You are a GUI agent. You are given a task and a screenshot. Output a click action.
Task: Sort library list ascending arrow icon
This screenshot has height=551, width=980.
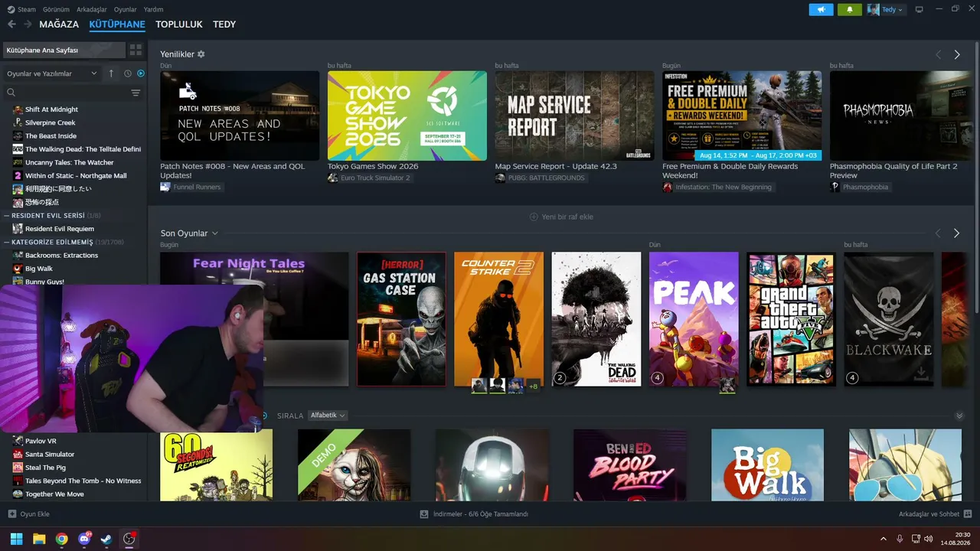tap(111, 73)
